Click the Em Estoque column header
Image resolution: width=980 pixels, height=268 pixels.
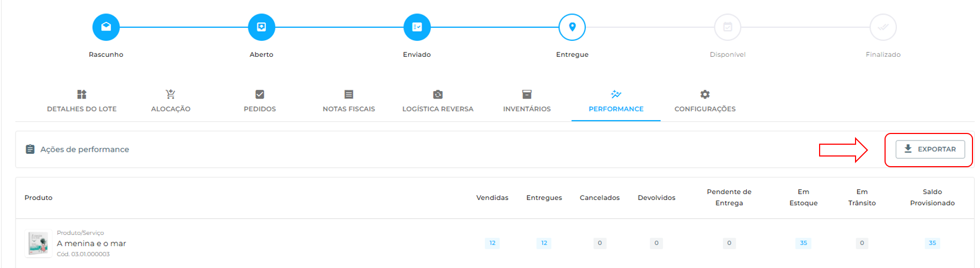pos(804,197)
